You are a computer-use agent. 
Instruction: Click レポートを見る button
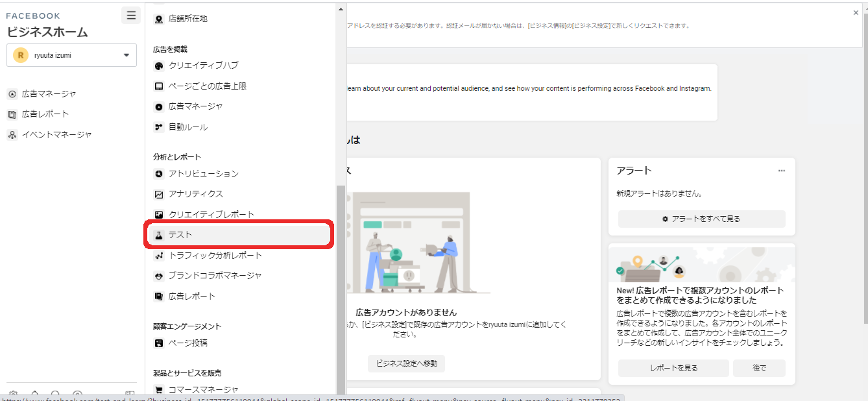coord(673,368)
